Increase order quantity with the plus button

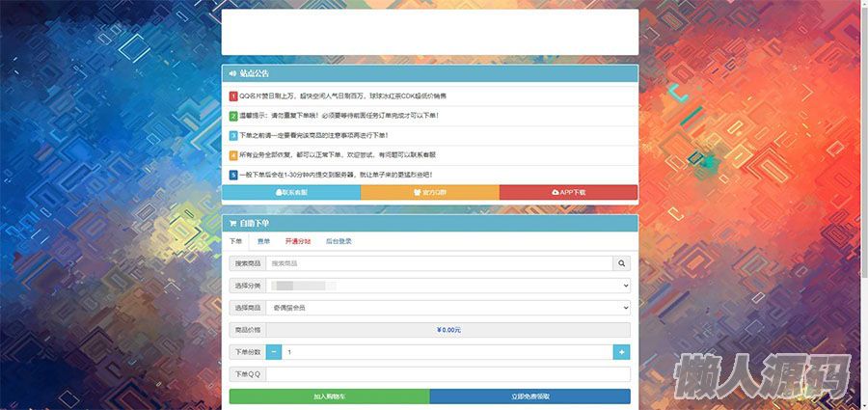pos(622,352)
